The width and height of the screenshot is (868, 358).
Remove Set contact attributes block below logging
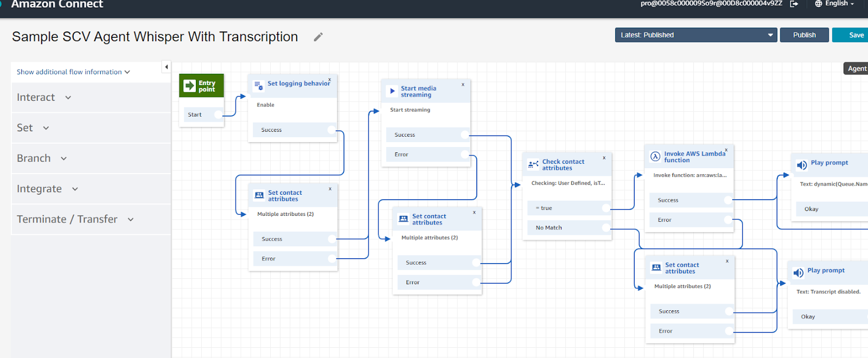330,189
